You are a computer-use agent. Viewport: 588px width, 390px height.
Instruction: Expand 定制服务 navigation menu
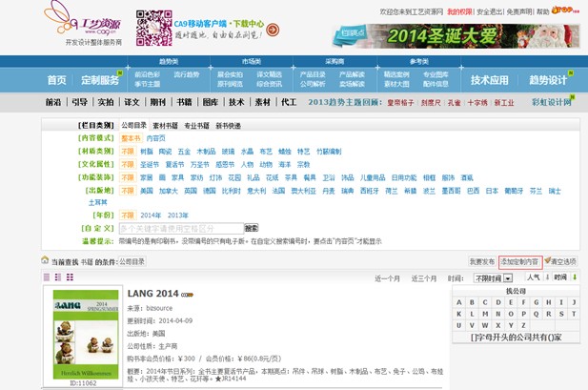tap(106, 80)
